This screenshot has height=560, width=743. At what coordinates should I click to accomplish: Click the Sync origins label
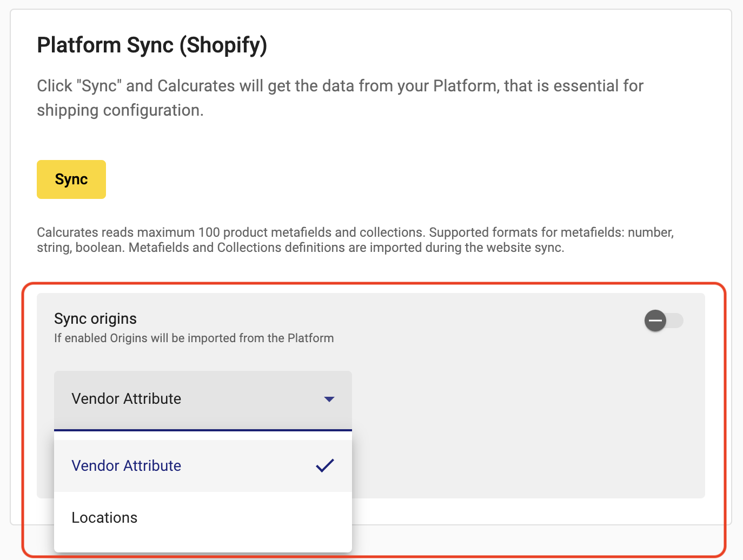point(95,318)
